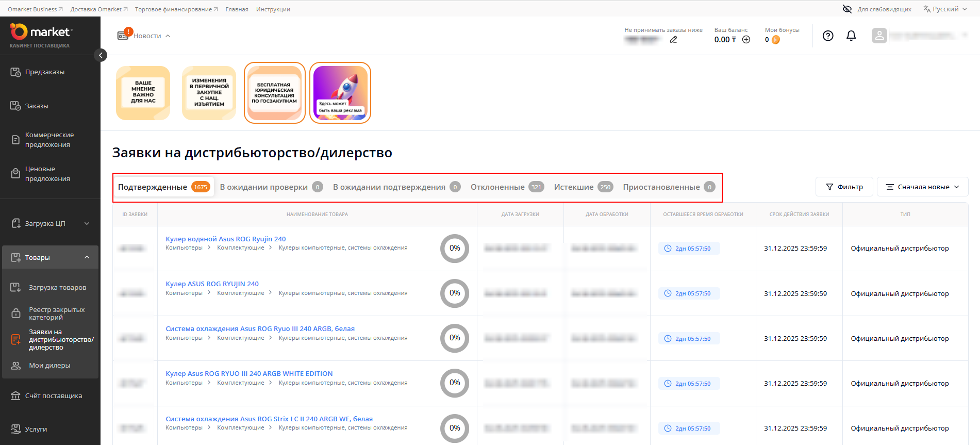This screenshot has height=445, width=980.
Task: Switch to Приостановленные tab
Action: [669, 187]
